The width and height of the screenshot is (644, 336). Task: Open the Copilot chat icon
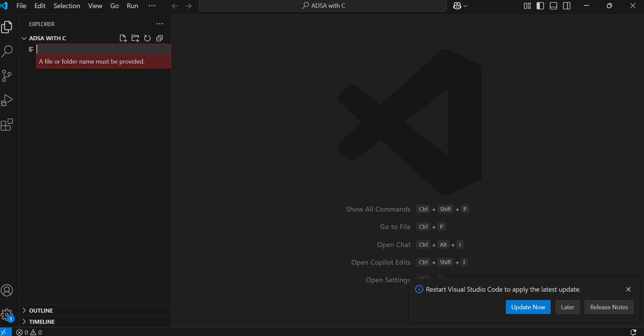pos(457,6)
